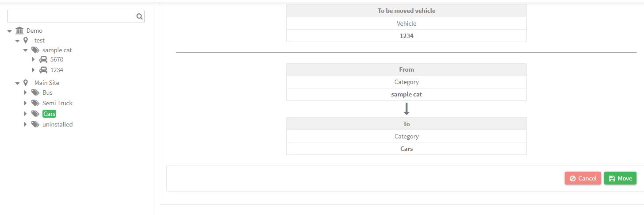Select Semi Truck category label
Image resolution: width=644 pixels, height=215 pixels.
pos(57,103)
